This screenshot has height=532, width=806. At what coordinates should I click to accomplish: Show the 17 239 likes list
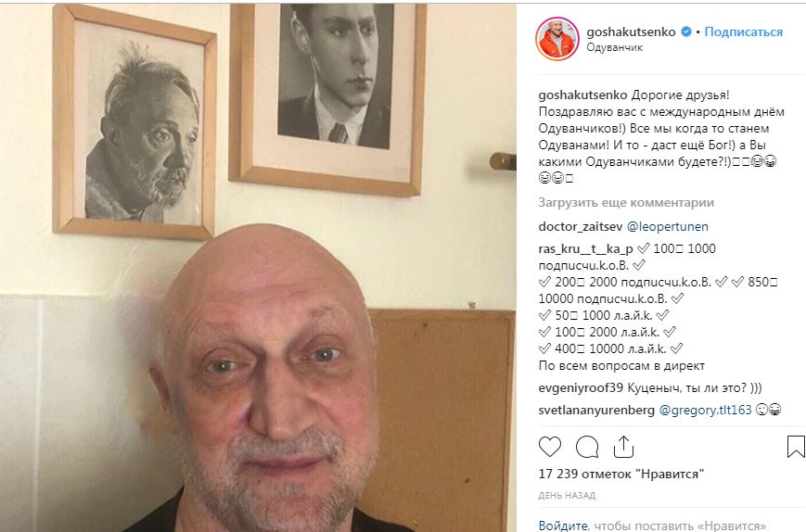[x=620, y=474]
